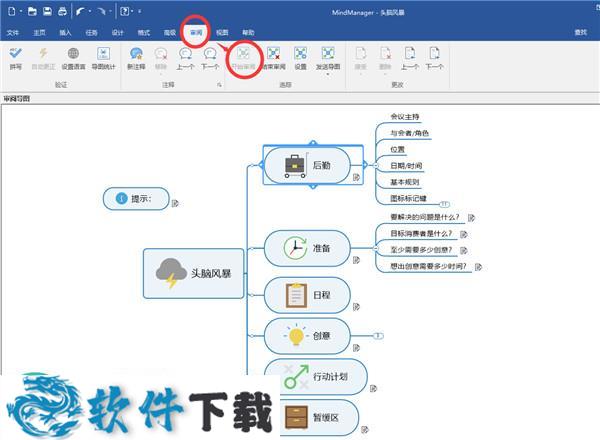
Task: Open the notes icon beside 想出创意需要多少时间?
Action: [478, 267]
